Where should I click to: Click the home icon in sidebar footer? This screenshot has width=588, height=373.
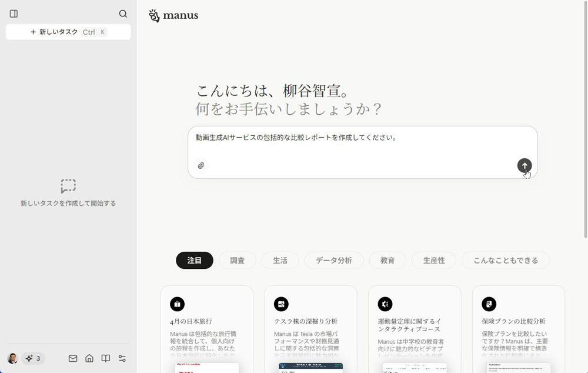[89, 358]
